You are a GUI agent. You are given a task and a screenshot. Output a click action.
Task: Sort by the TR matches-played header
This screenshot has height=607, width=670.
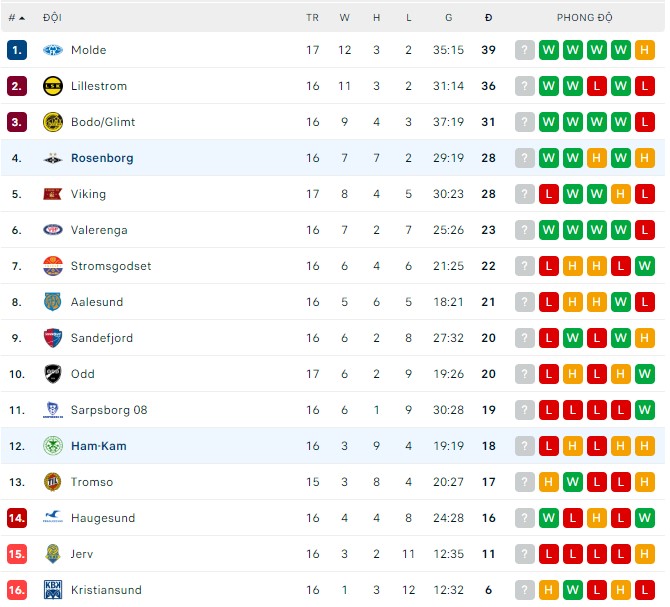[x=312, y=18]
